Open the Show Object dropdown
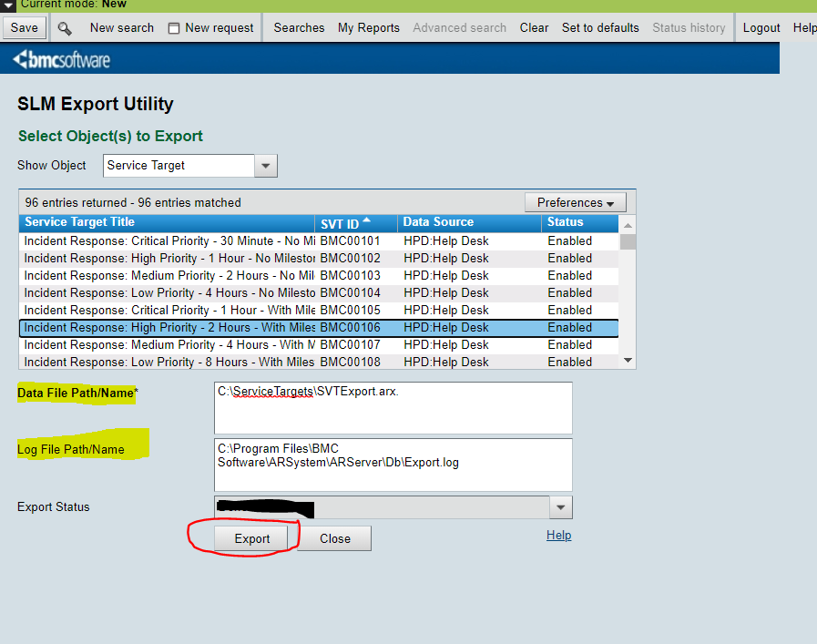The height and width of the screenshot is (644, 817). click(x=265, y=166)
